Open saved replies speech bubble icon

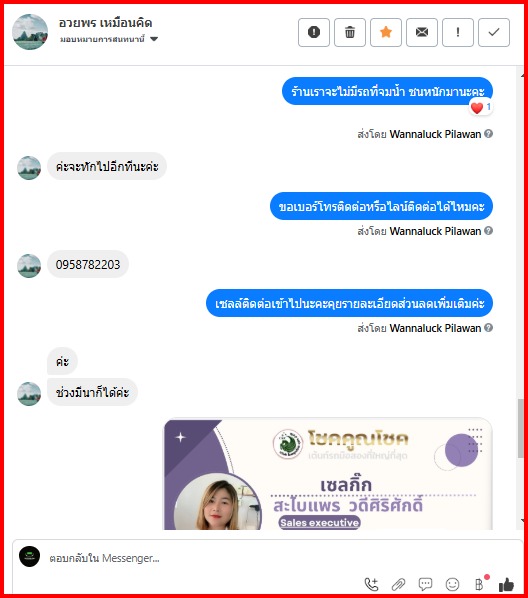425,584
